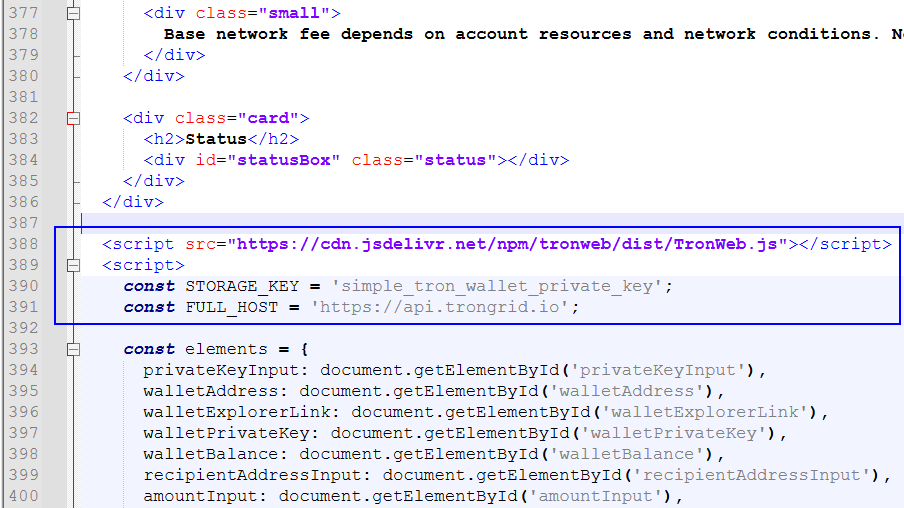Click the 'walletExplorerLink' string argument
This screenshot has height=508, width=904.
point(705,412)
